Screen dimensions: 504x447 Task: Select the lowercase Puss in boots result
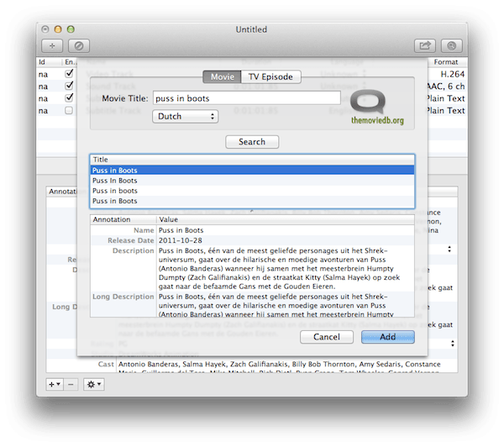[252, 191]
